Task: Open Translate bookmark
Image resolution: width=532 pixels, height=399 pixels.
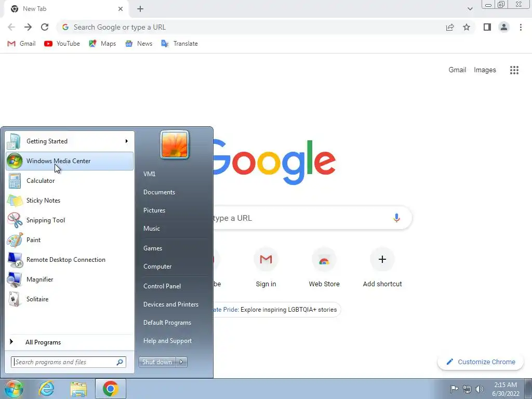Action: (x=179, y=44)
